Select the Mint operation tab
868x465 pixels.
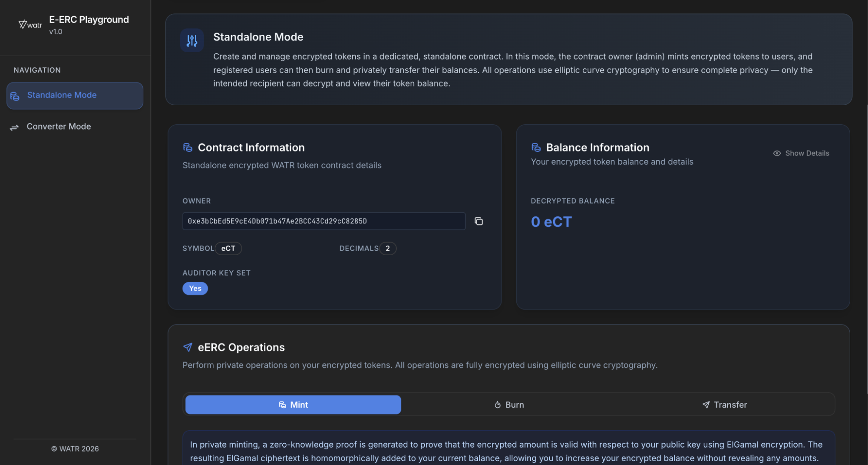coord(293,405)
